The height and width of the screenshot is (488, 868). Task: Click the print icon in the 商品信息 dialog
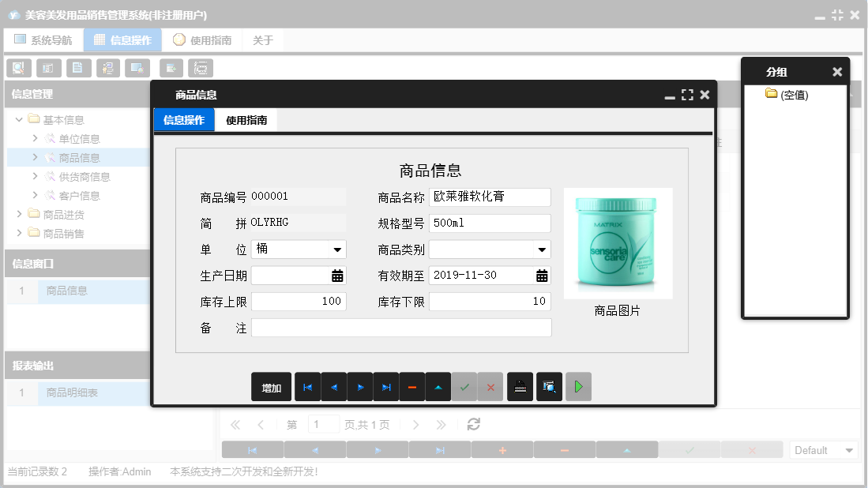tap(520, 386)
